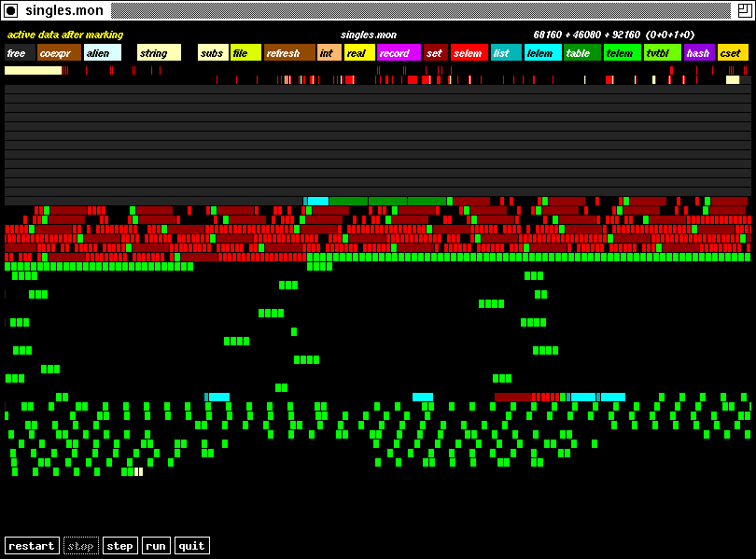Select the free legend swatch
Viewport: 756px width, 559px height.
coord(20,53)
